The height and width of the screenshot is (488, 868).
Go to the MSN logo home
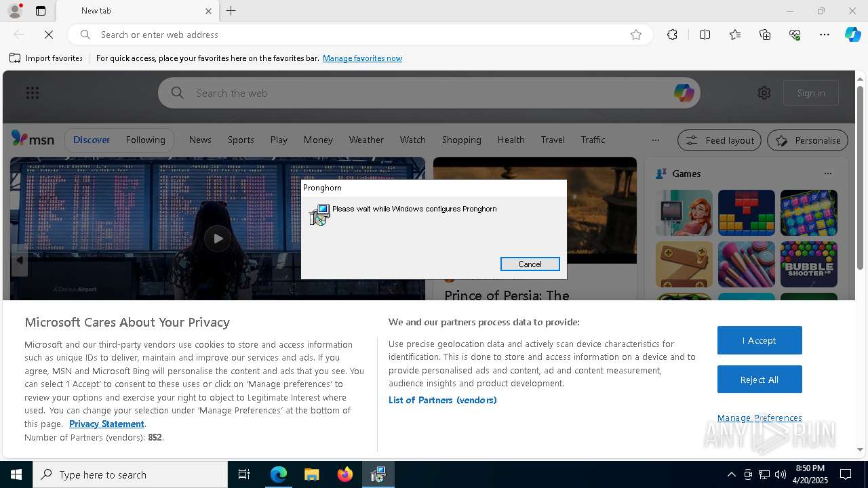pyautogui.click(x=33, y=139)
